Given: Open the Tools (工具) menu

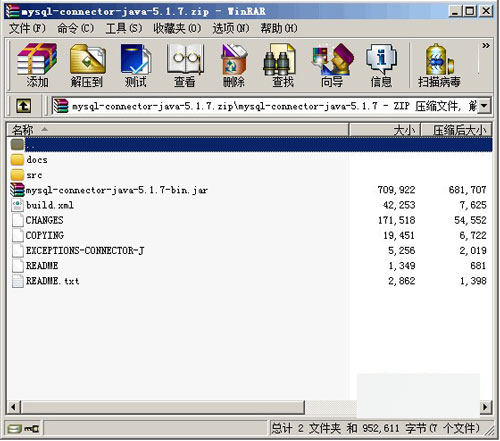Looking at the screenshot, I should coord(124,28).
